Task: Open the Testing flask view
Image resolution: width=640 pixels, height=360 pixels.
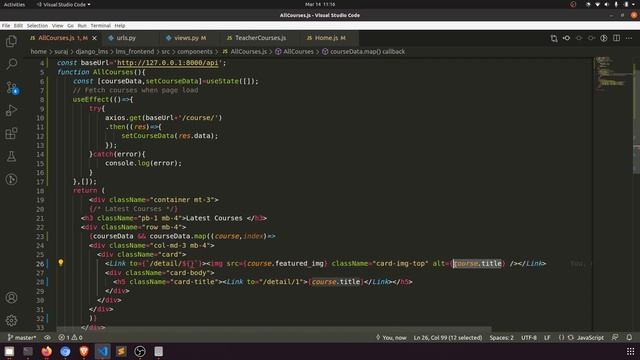Action: tap(11, 156)
